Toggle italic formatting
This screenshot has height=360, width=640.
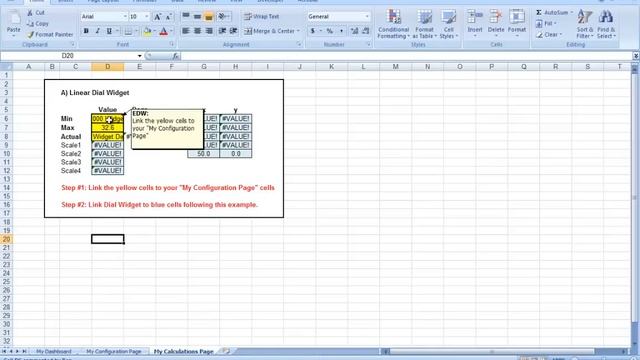[98, 31]
